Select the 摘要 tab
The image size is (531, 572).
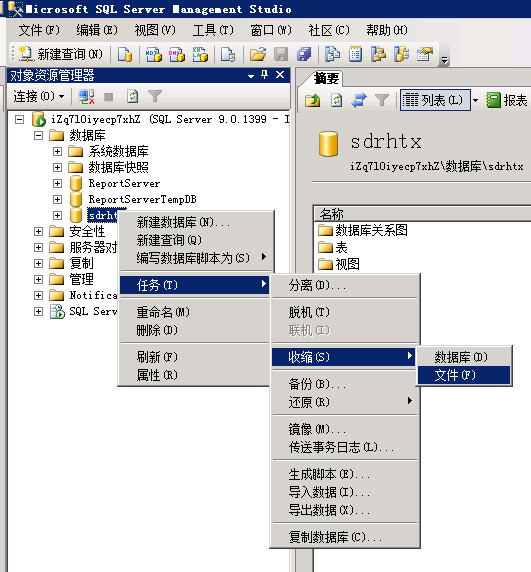[x=326, y=78]
